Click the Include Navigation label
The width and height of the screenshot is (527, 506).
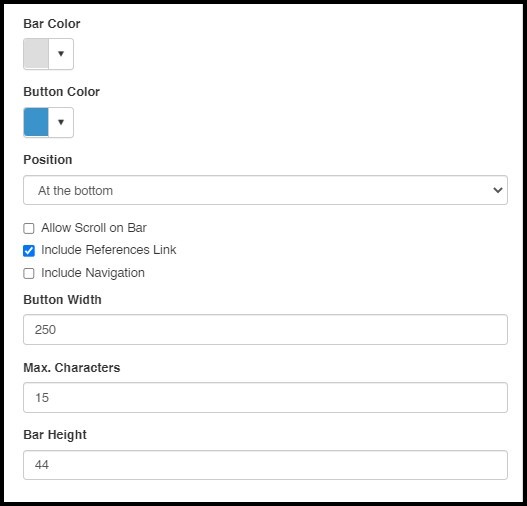pos(93,273)
